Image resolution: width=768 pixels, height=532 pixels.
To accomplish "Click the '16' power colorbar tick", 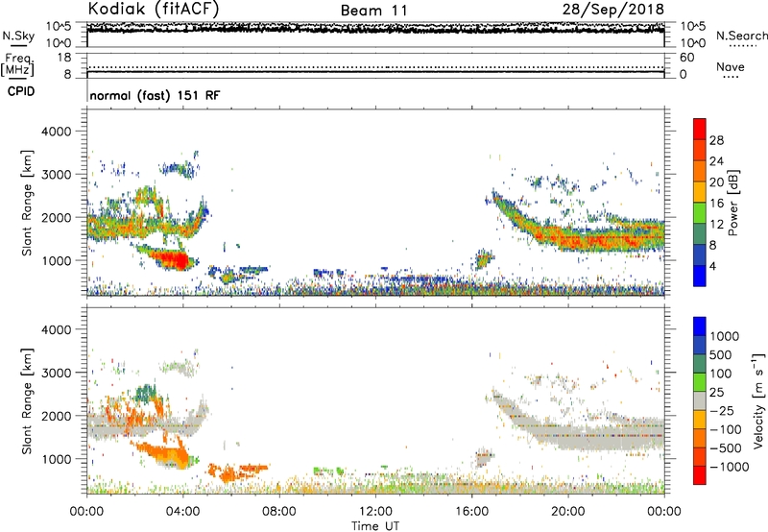I will click(x=716, y=204).
